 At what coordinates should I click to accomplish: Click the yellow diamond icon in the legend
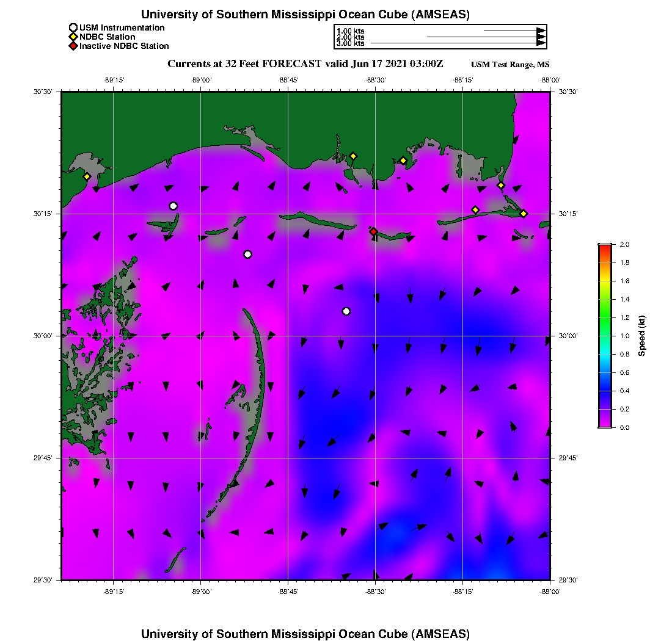tap(73, 37)
